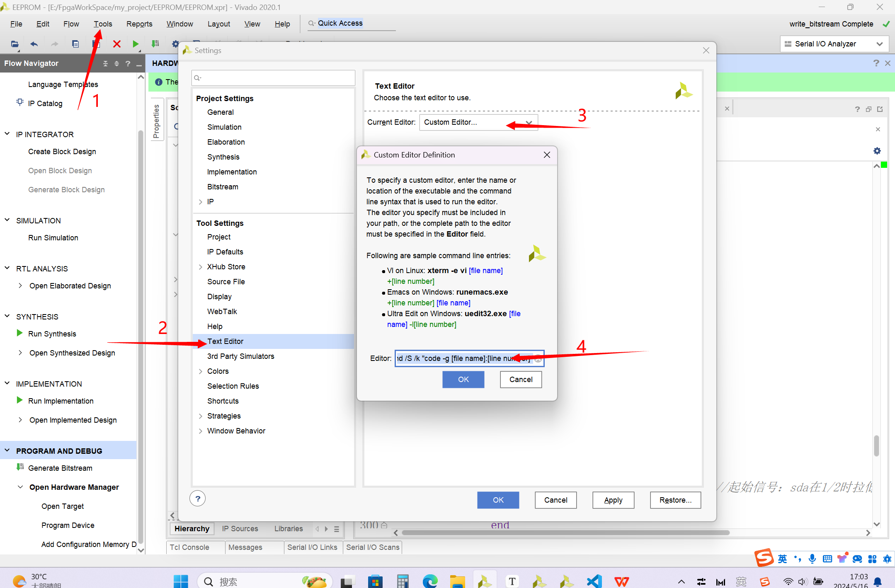The image size is (895, 588).
Task: Click the Flow Navigator collapse-all icon
Action: tap(105, 63)
